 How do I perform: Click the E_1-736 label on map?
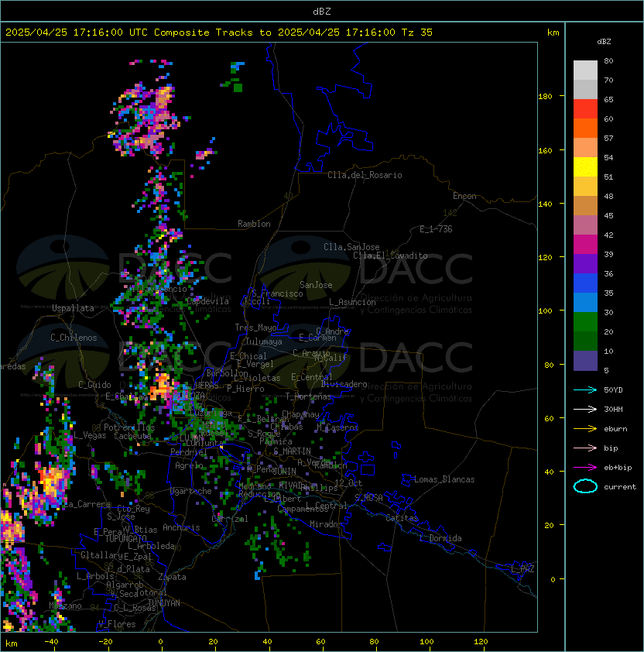436,229
